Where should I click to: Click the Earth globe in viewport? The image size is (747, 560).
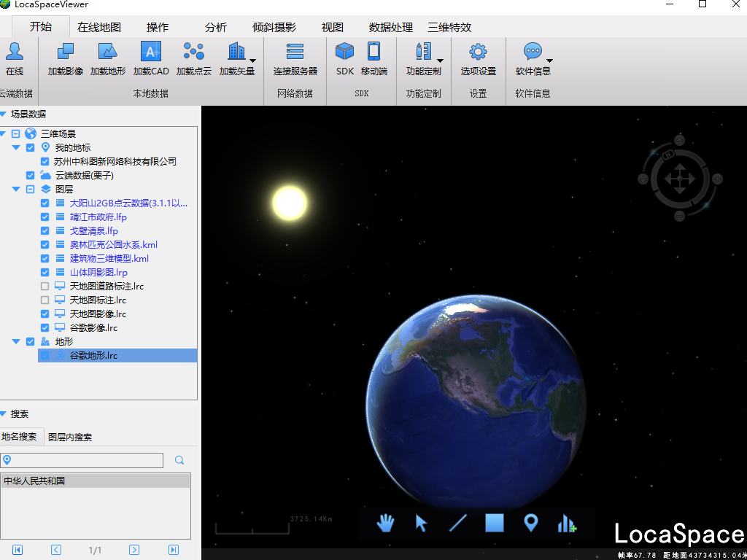click(476, 401)
